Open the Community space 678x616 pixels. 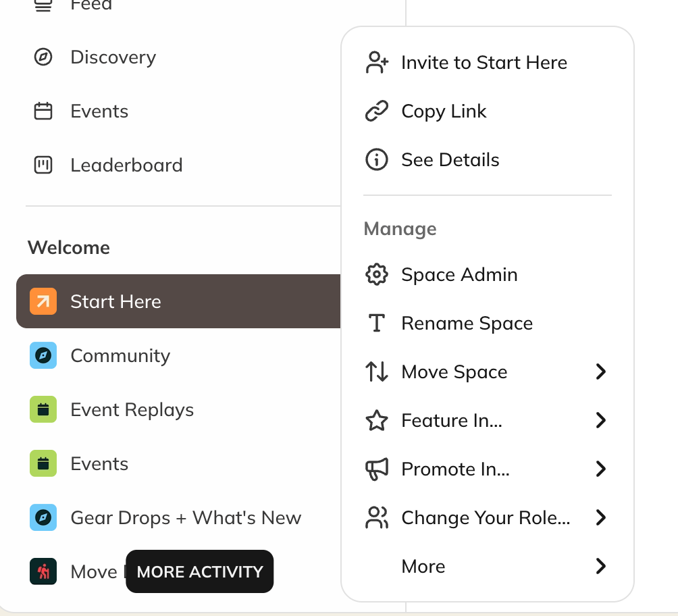(x=178, y=355)
